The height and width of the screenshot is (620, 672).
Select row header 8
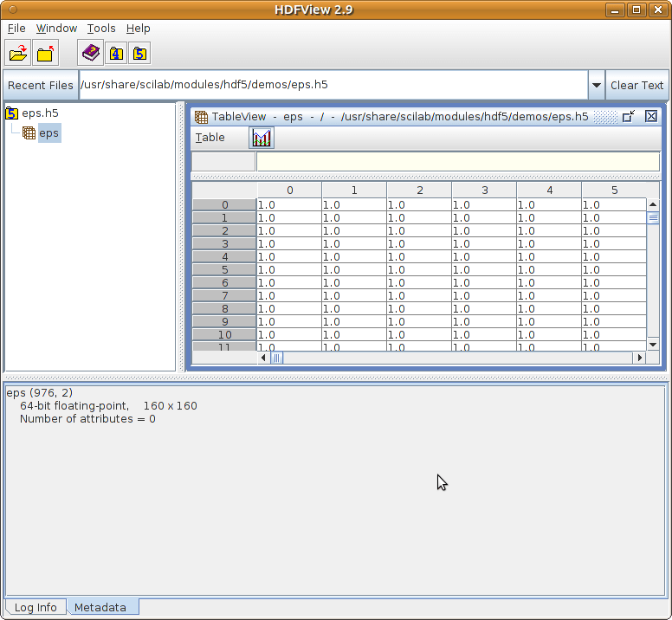coord(224,308)
